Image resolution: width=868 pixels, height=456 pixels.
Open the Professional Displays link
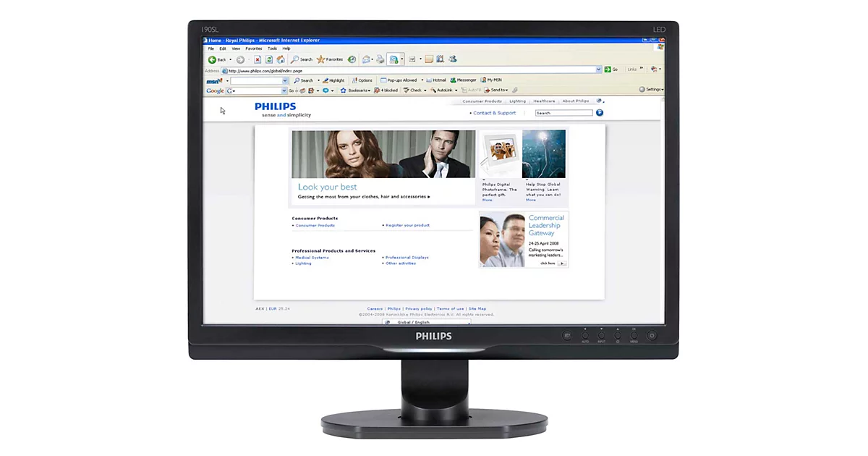(407, 258)
